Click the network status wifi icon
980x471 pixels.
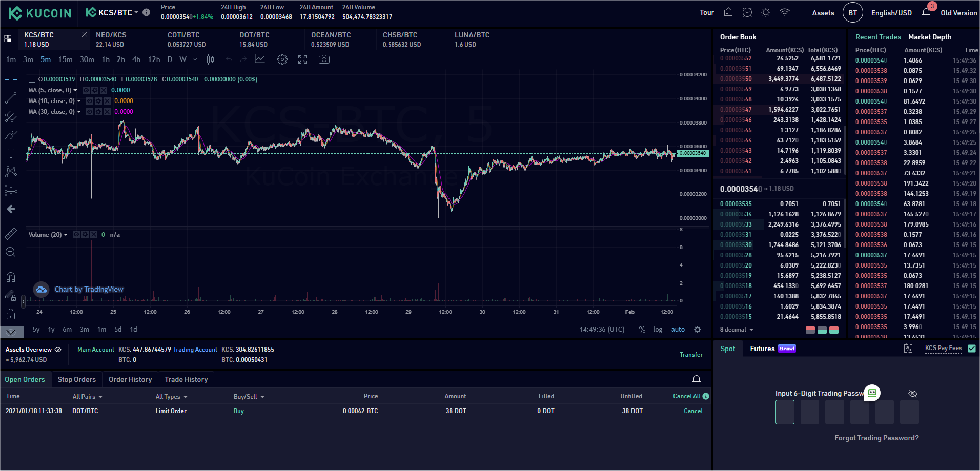click(785, 12)
